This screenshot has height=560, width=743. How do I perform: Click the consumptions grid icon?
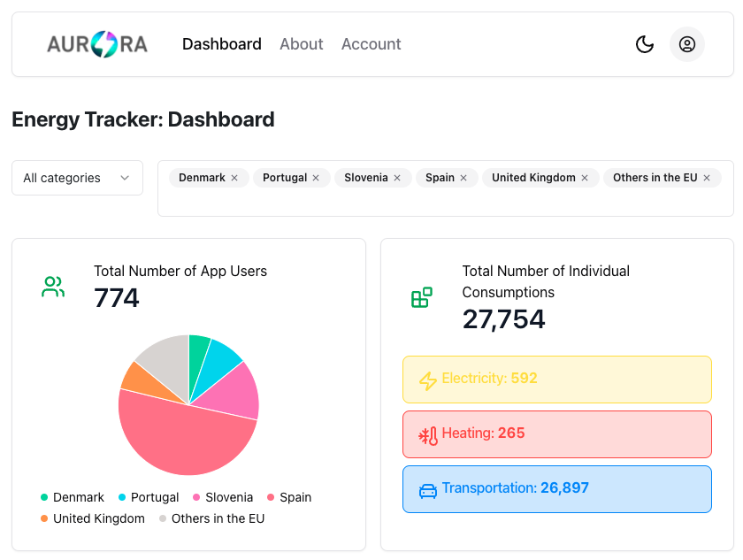[421, 298]
